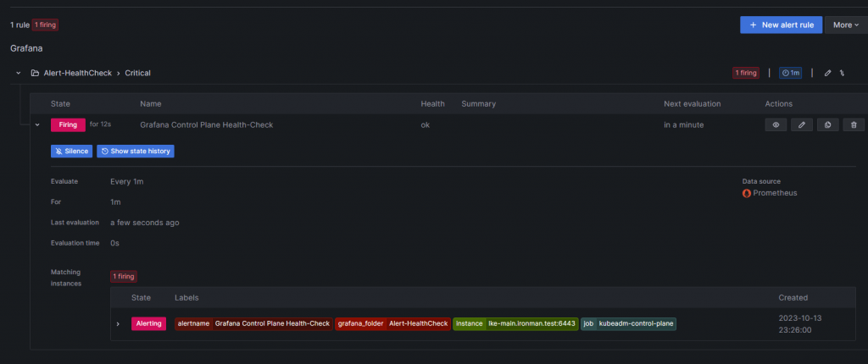Click the 'a few seconds ago' last evaluation value
This screenshot has height=364, width=868.
(x=144, y=223)
